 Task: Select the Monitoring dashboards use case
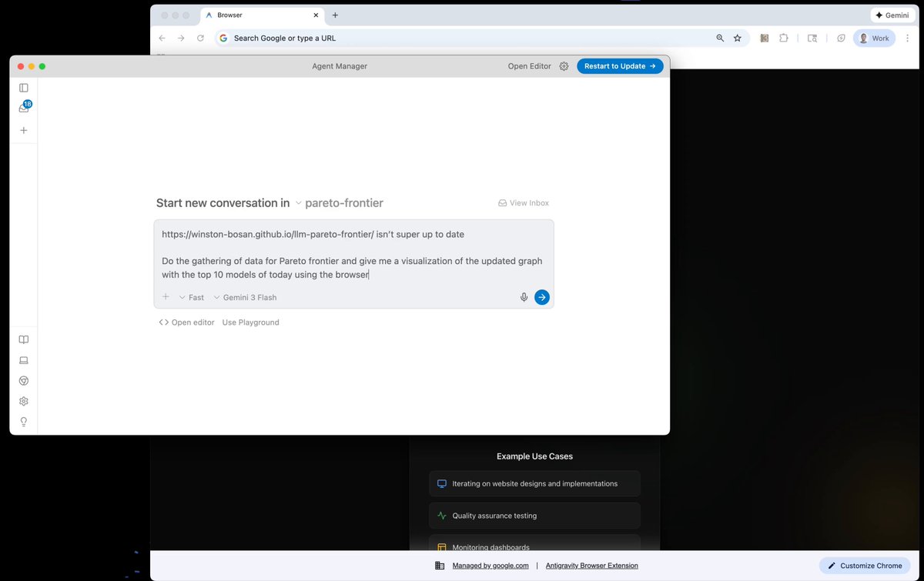pos(534,543)
